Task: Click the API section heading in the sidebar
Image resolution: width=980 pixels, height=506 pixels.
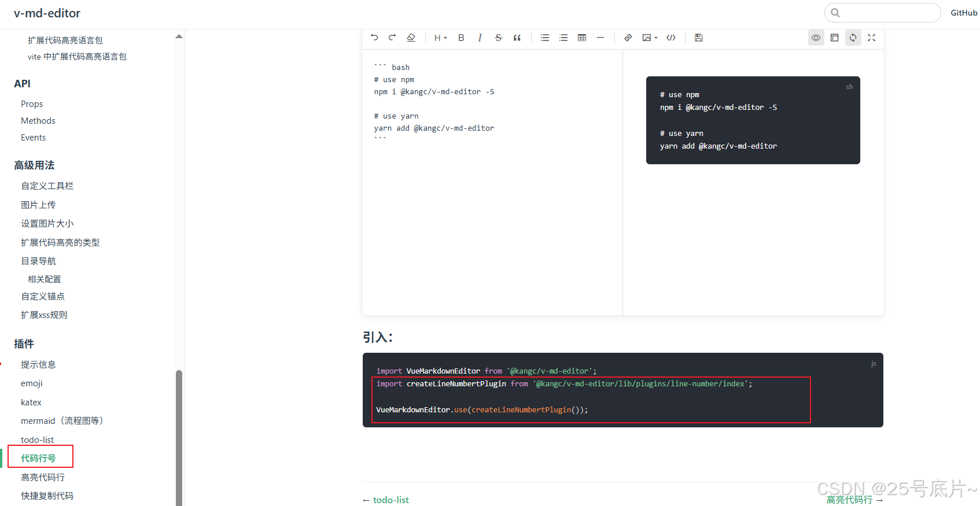Action: coord(22,84)
